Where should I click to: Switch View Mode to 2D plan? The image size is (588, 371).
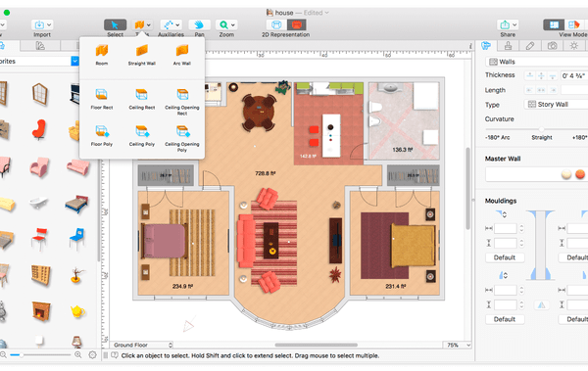[554, 25]
